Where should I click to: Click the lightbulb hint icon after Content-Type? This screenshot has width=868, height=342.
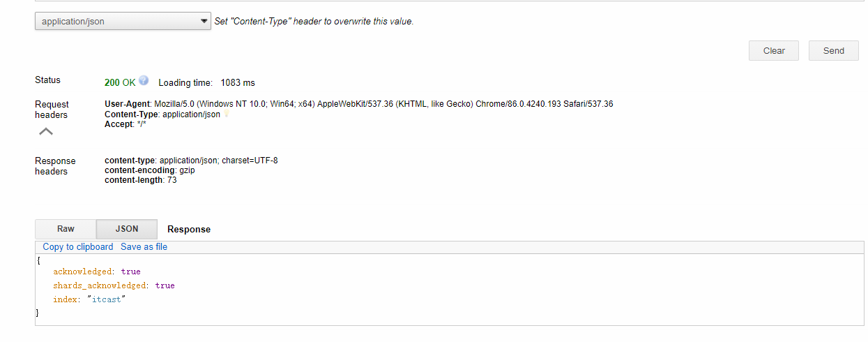(225, 114)
